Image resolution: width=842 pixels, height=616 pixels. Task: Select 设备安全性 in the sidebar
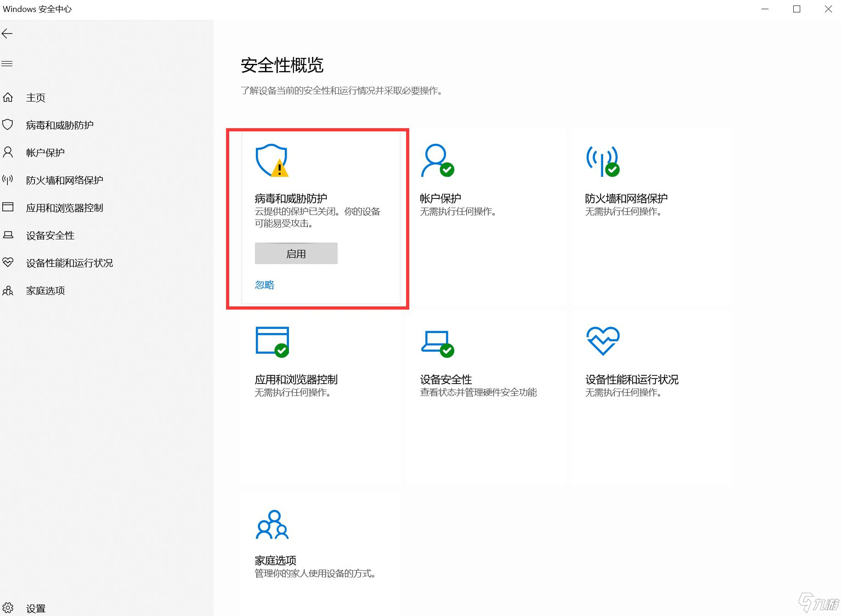coord(50,235)
